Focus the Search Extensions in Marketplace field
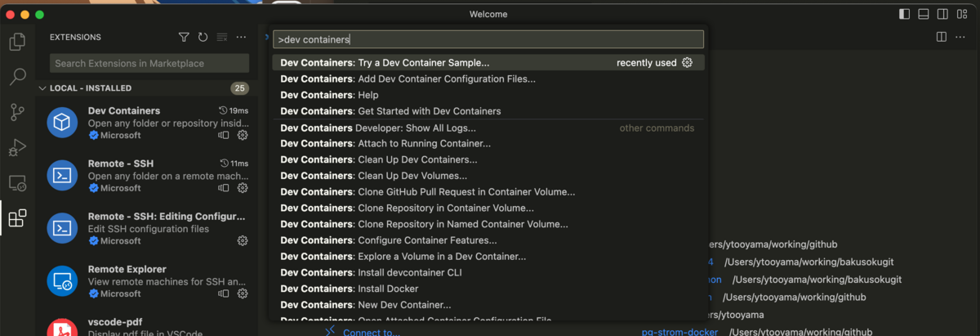The width and height of the screenshot is (980, 336). pos(149,63)
